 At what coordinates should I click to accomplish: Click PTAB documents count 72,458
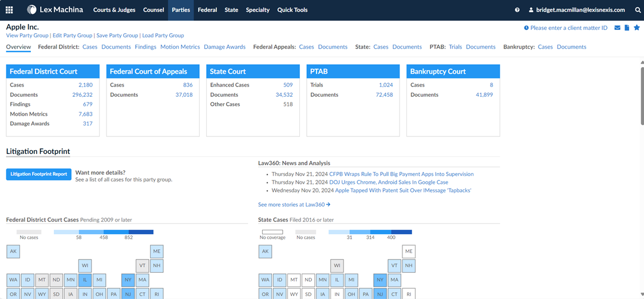click(385, 95)
